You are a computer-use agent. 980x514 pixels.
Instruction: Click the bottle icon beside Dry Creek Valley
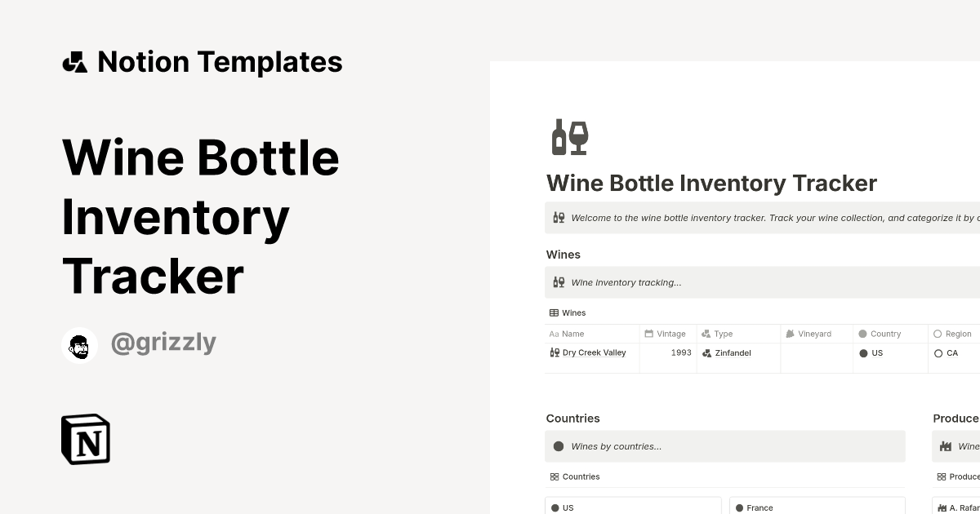click(x=554, y=352)
